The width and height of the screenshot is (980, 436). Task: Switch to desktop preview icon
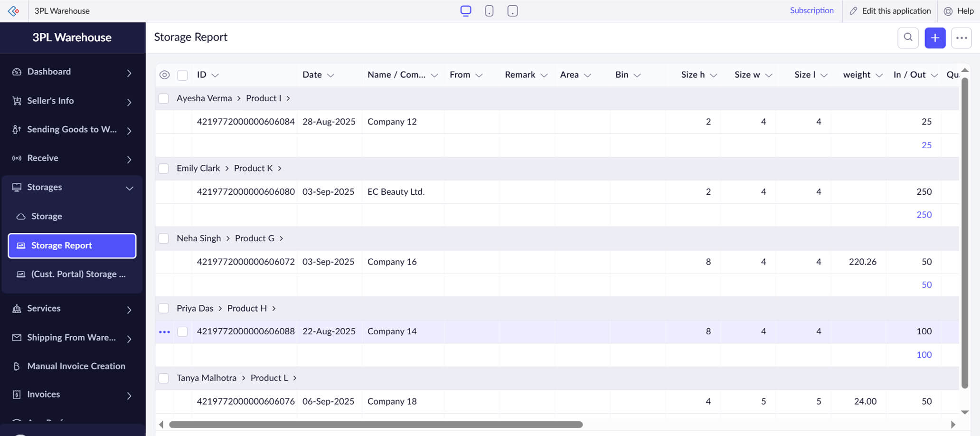point(466,11)
